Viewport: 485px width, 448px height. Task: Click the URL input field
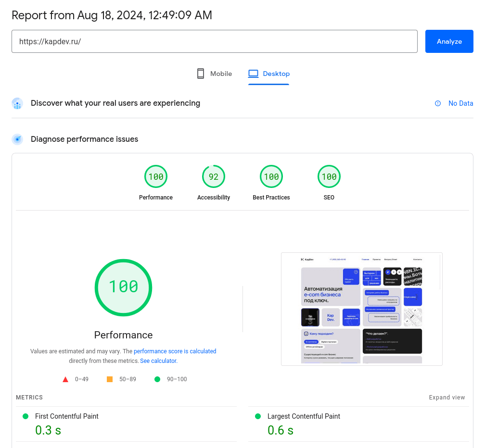point(214,41)
